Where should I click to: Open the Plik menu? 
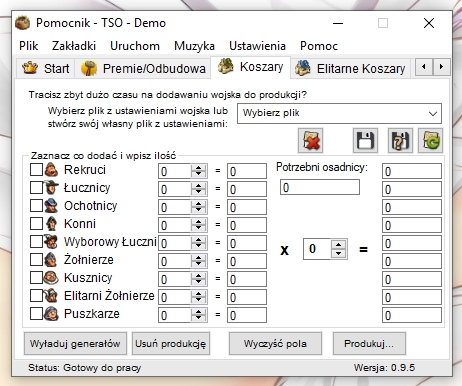tap(28, 46)
